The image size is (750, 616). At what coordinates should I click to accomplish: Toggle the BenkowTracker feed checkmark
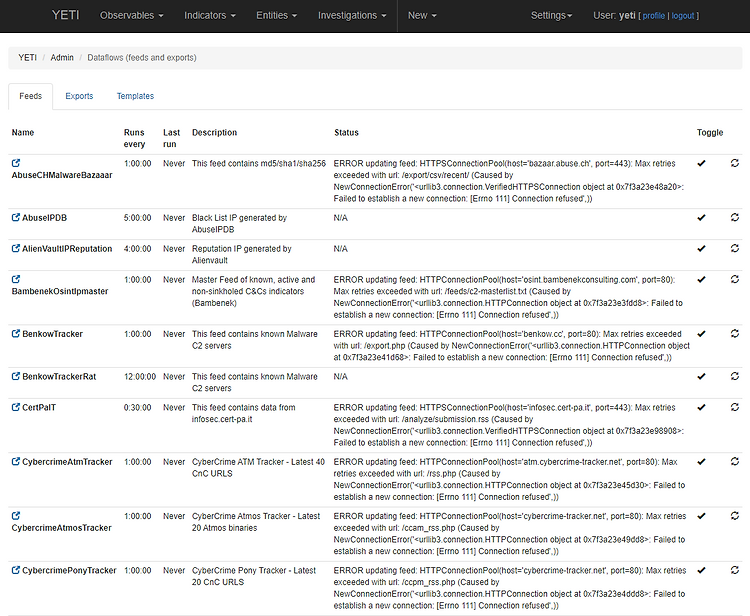pos(701,334)
